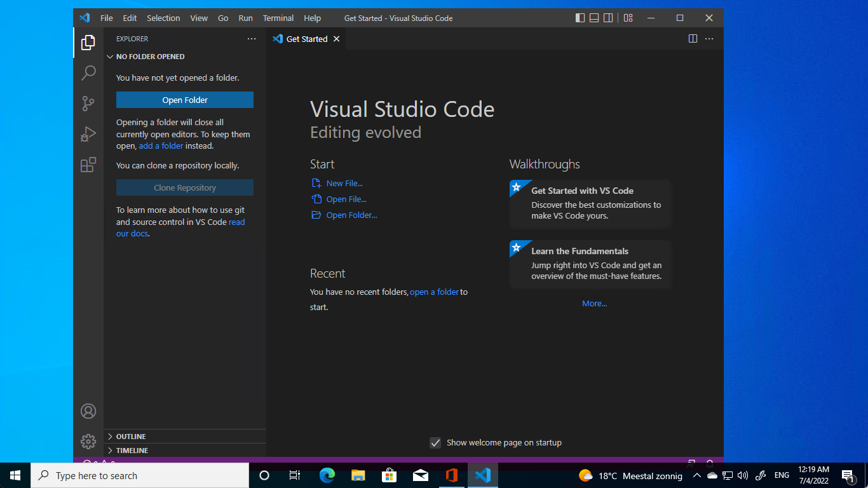
Task: Open Get Started with VS Code walkthrough
Action: (590, 203)
